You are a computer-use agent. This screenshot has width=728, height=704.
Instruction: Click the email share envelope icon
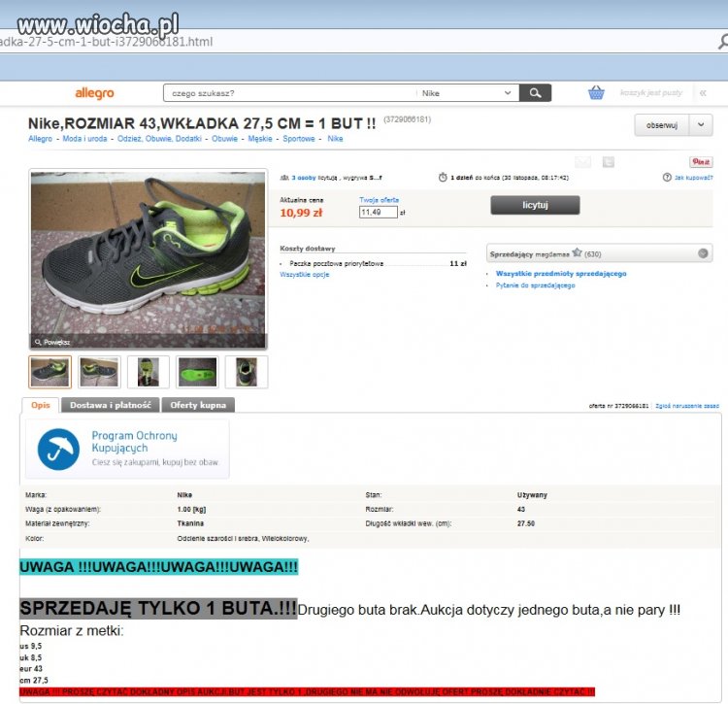583,161
